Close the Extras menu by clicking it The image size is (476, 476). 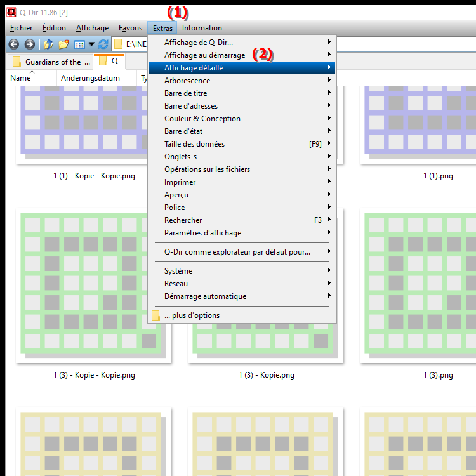[162, 28]
